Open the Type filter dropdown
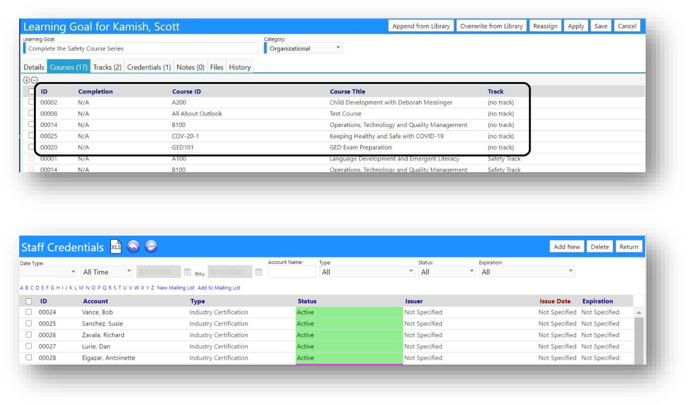The width and height of the screenshot is (687, 405). pyautogui.click(x=367, y=272)
